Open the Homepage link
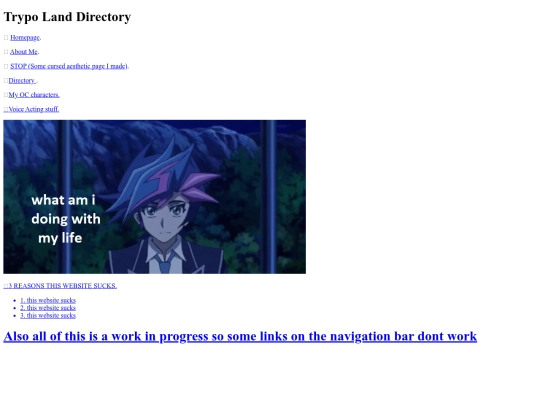The height and width of the screenshot is (405, 540). pyautogui.click(x=25, y=38)
